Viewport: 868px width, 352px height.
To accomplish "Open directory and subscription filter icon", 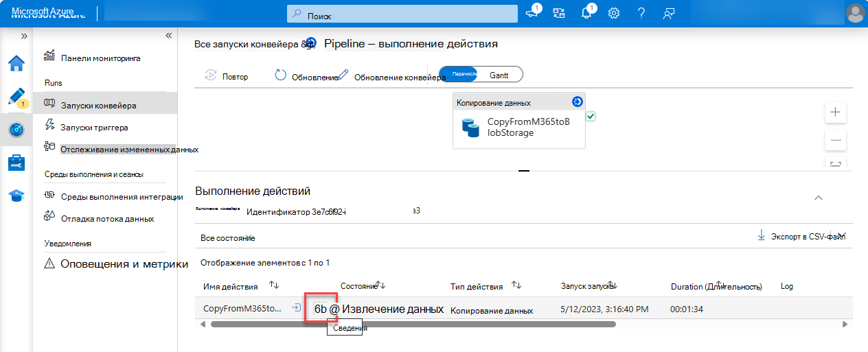I will 559,13.
